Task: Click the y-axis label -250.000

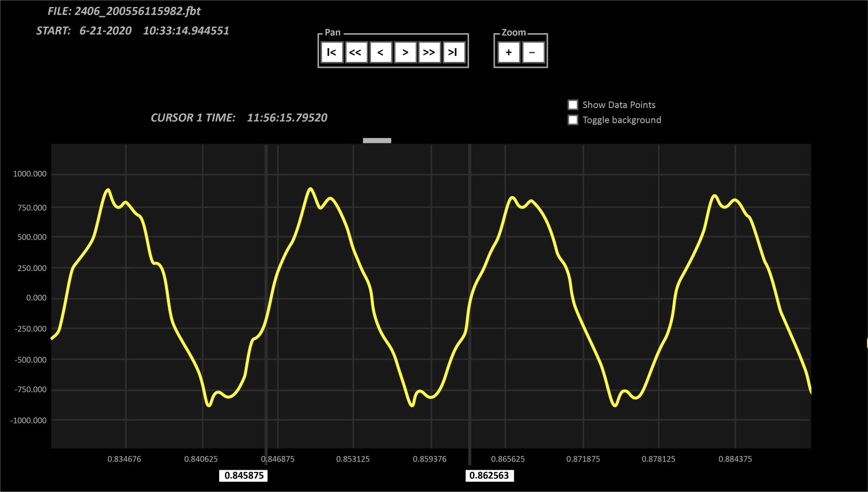Action: pos(30,329)
